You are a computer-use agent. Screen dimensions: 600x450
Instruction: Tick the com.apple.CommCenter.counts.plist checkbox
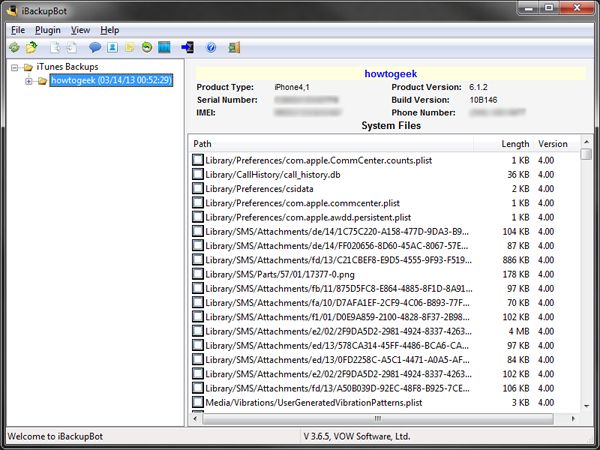tap(198, 160)
